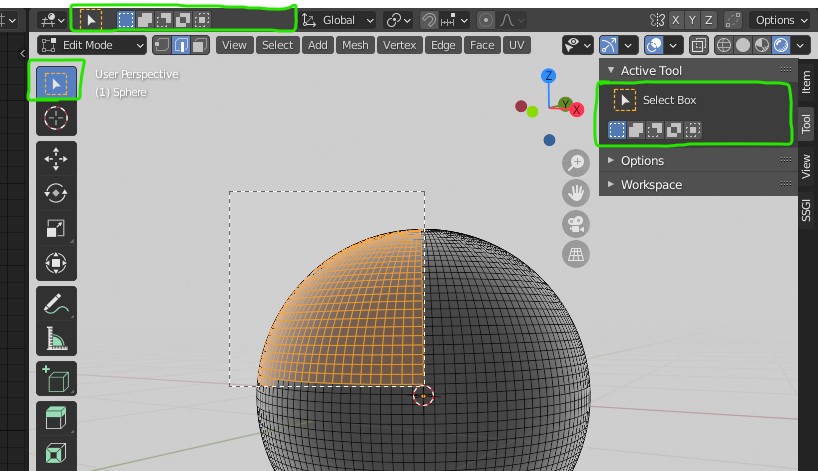Toggle Y axis mirror in header
This screenshot has width=818, height=471.
(x=692, y=20)
